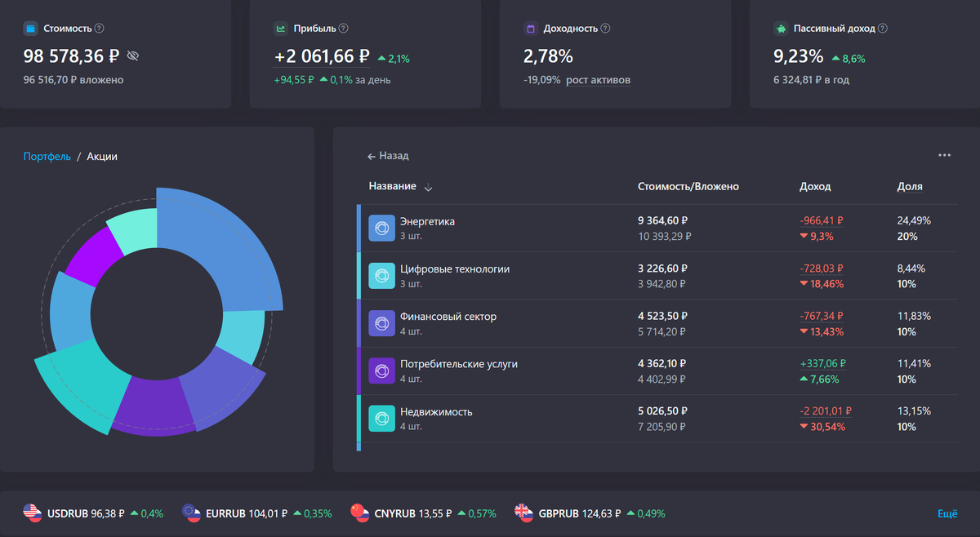
Task: Select the Потребительские услуги sector icon
Action: 381,371
